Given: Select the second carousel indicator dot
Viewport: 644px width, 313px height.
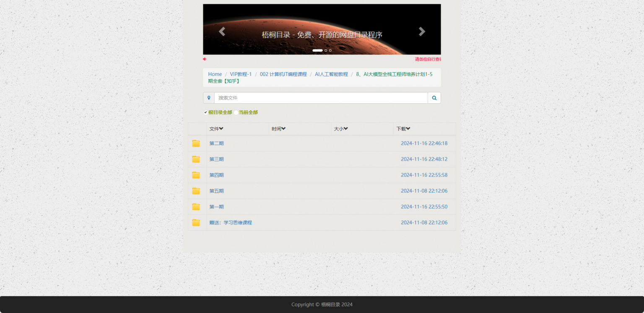Looking at the screenshot, I should tap(326, 50).
